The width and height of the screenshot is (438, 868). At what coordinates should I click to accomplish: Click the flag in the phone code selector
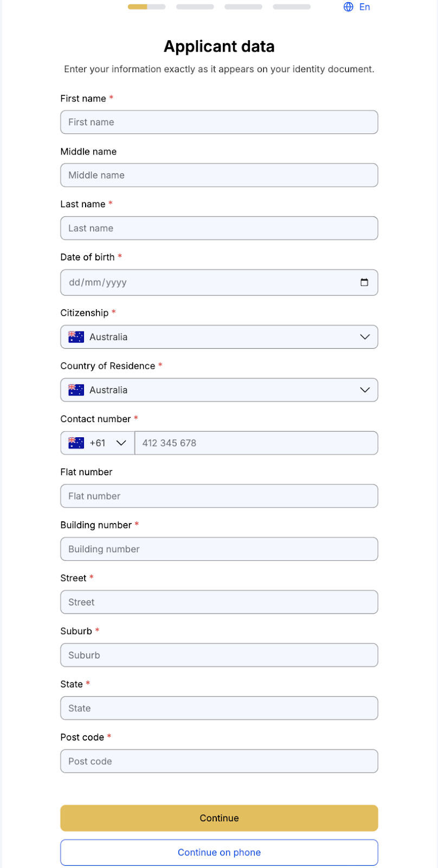click(76, 443)
